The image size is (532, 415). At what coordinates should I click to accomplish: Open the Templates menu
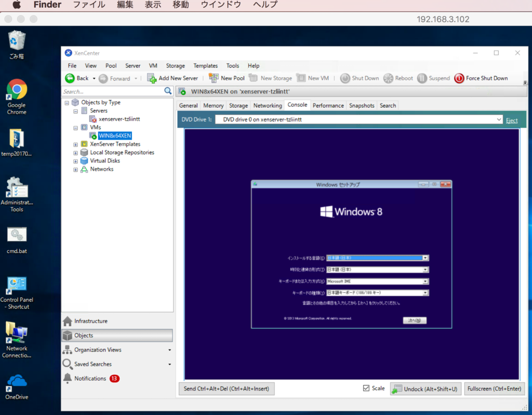click(x=206, y=65)
